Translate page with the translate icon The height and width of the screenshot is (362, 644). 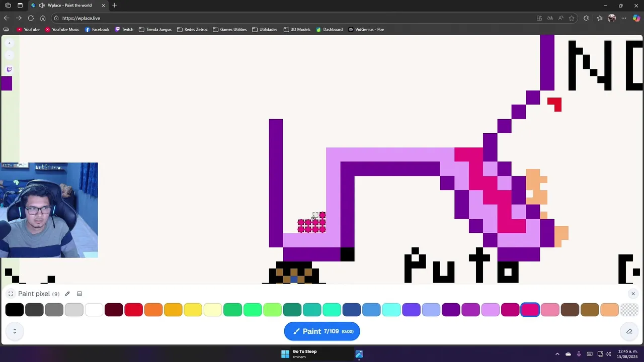550,18
